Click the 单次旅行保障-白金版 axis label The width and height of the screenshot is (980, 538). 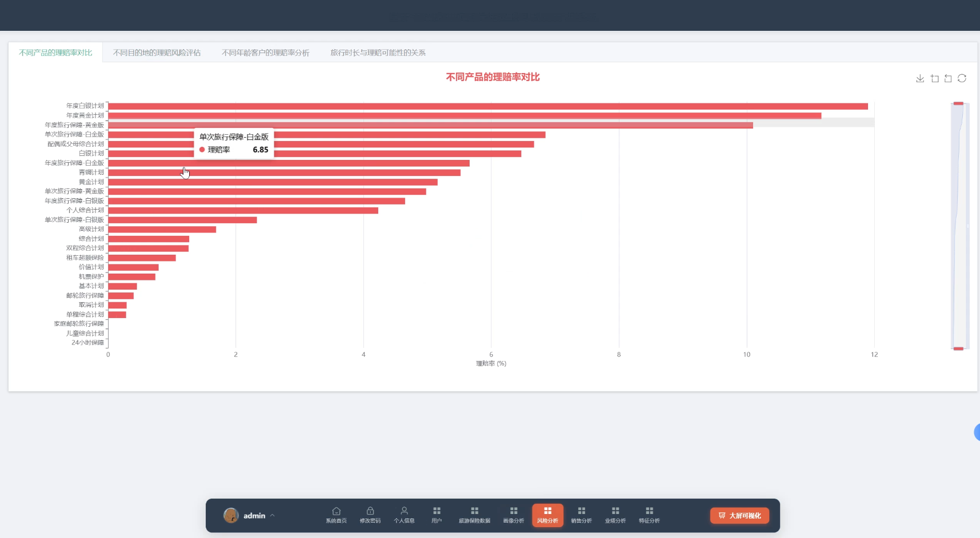pos(74,134)
